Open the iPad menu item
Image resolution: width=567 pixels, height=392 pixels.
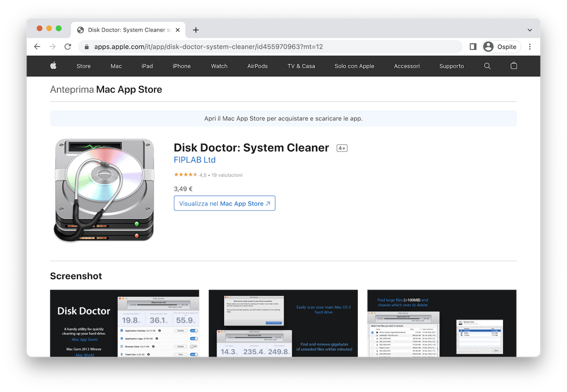coord(147,66)
